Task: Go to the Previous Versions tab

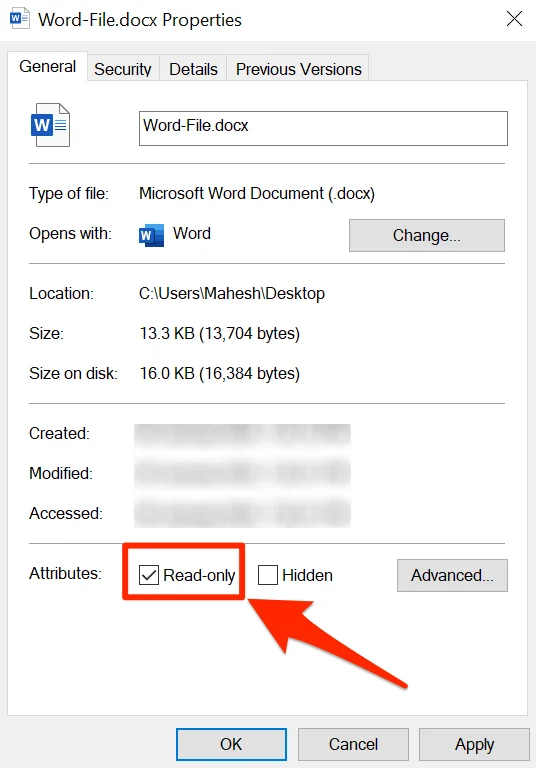Action: 298,69
